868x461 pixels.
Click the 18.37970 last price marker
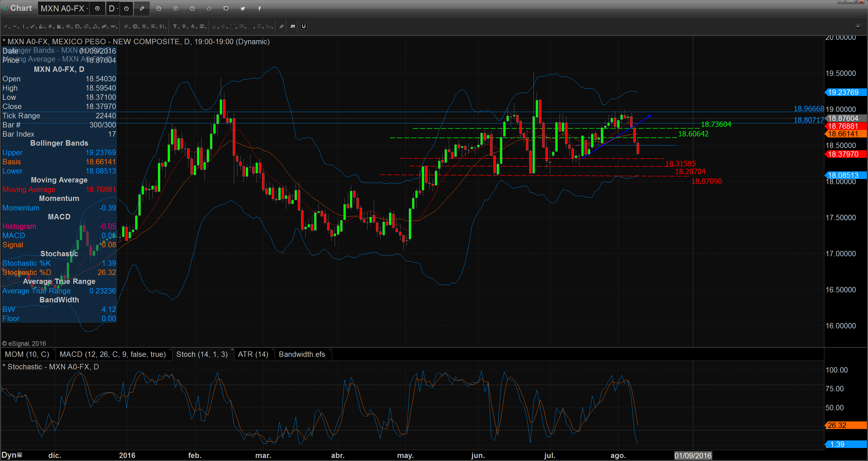[845, 154]
